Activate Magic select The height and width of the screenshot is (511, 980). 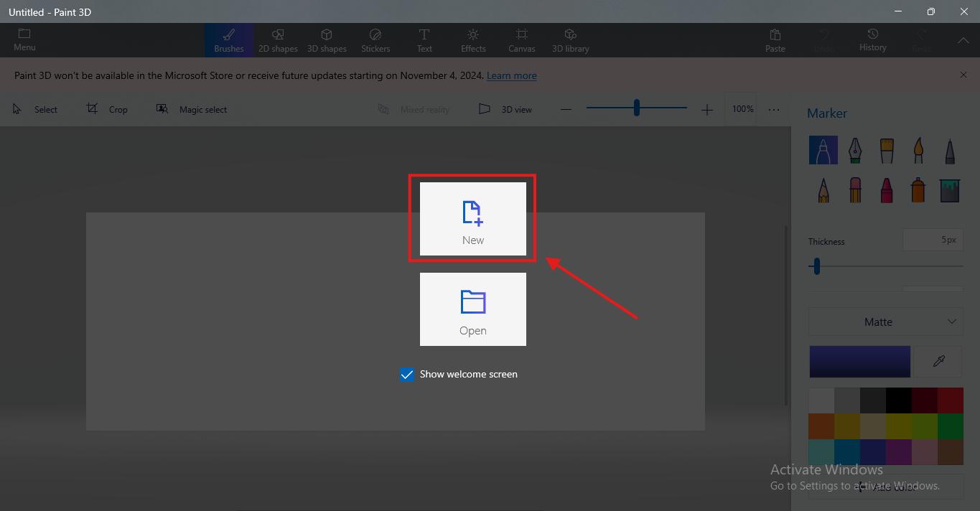tap(192, 109)
